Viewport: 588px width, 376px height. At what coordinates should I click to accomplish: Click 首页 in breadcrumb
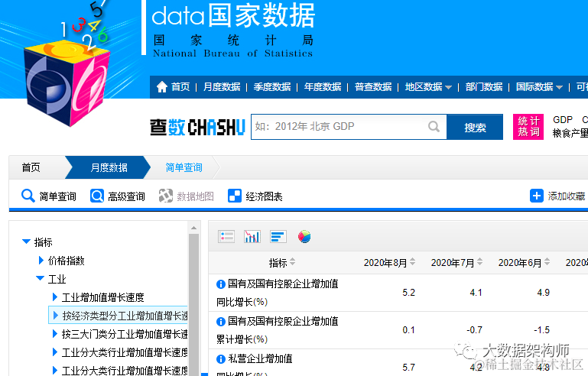[31, 167]
